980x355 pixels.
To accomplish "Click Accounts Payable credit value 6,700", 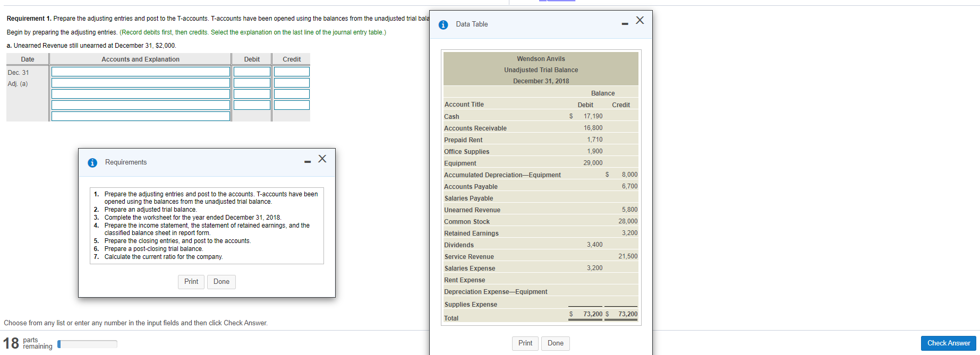I will coord(629,186).
